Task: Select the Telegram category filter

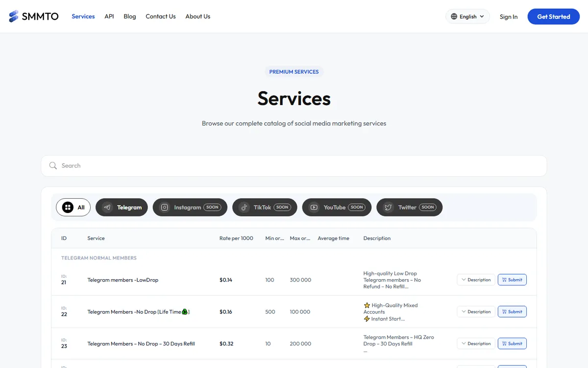Action: pyautogui.click(x=122, y=207)
